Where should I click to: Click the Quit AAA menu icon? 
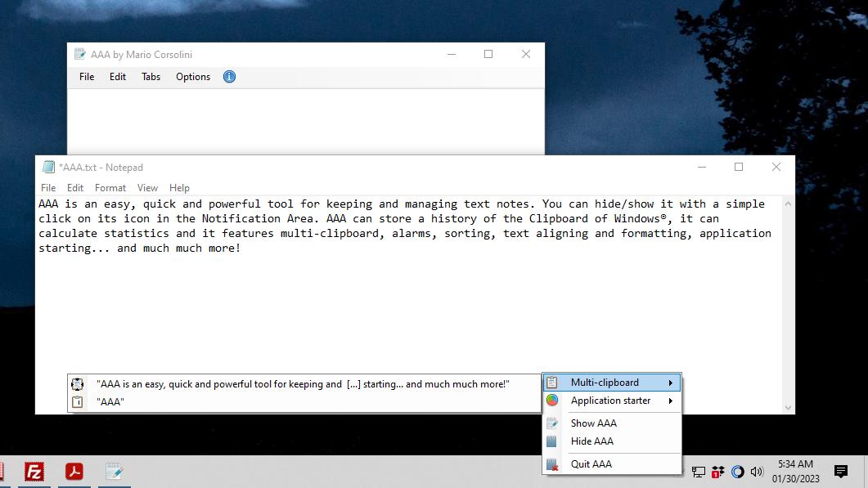click(552, 464)
